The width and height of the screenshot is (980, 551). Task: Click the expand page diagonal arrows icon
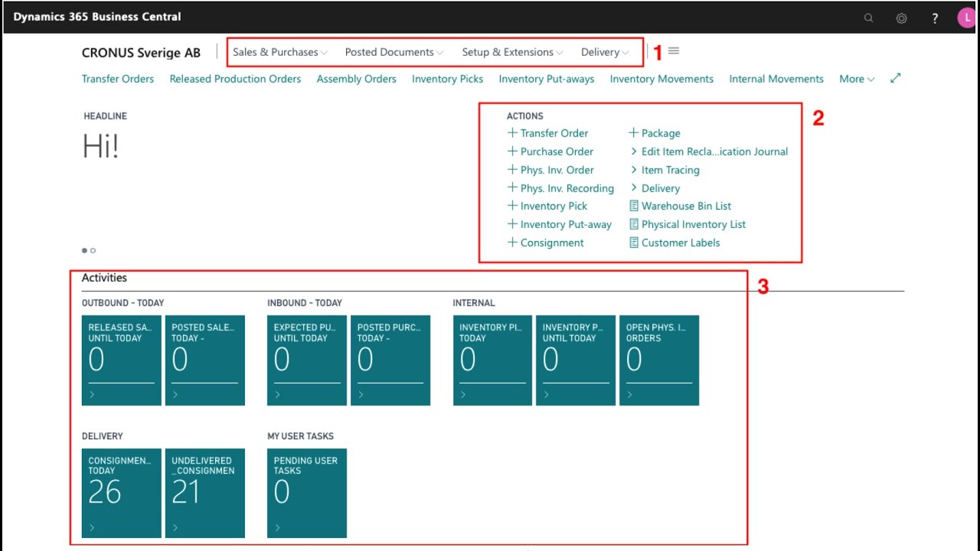(896, 78)
